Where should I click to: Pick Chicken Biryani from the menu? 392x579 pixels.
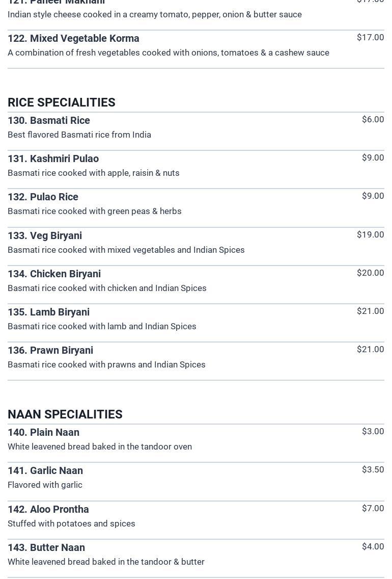54,274
